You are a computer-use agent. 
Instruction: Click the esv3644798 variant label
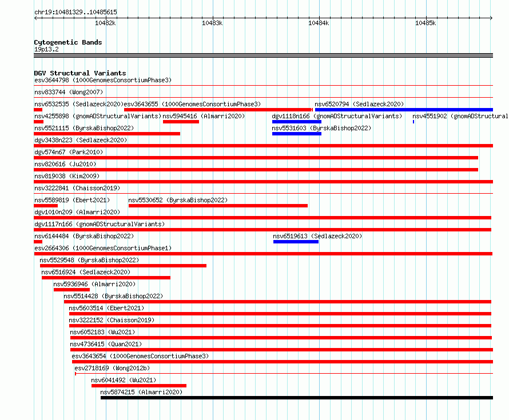103,80
